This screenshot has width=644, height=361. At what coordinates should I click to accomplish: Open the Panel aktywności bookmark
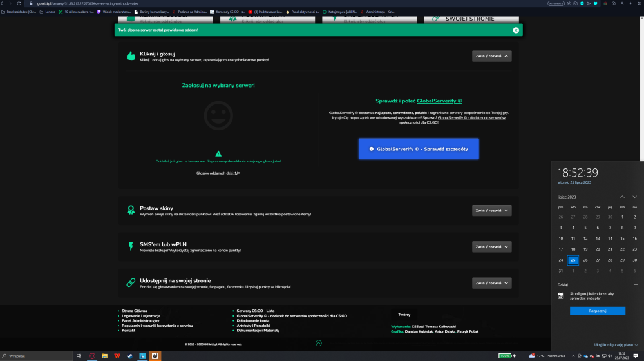pos(302,12)
